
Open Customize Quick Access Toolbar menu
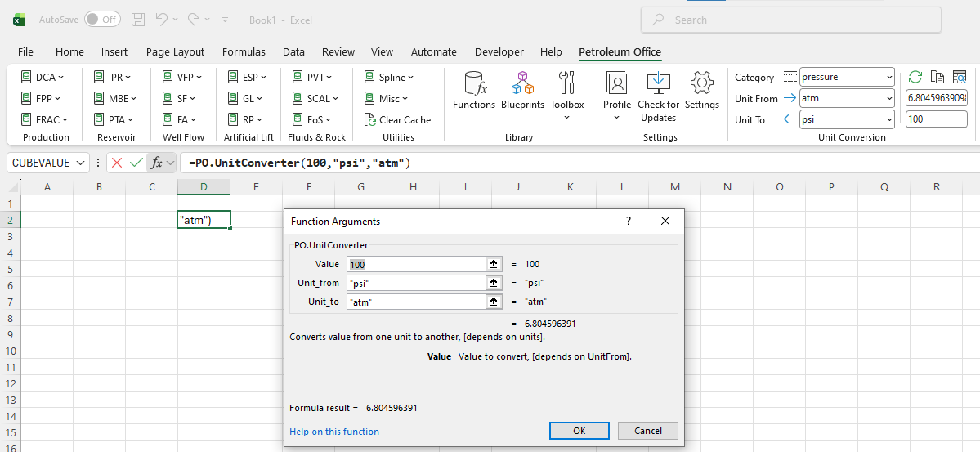(225, 20)
